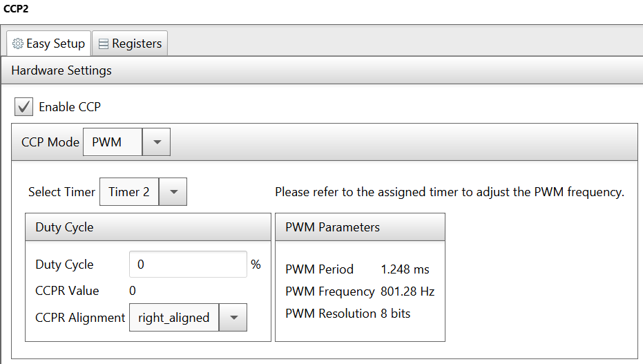Image resolution: width=643 pixels, height=364 pixels.
Task: Open the CCP Mode dropdown arrow
Action: pos(157,142)
